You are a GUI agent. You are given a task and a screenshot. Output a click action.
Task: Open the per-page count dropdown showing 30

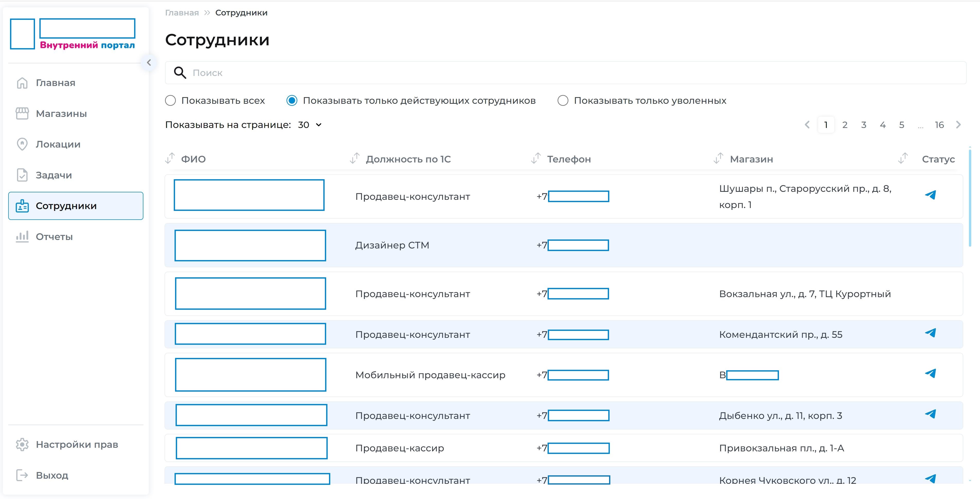coord(310,125)
